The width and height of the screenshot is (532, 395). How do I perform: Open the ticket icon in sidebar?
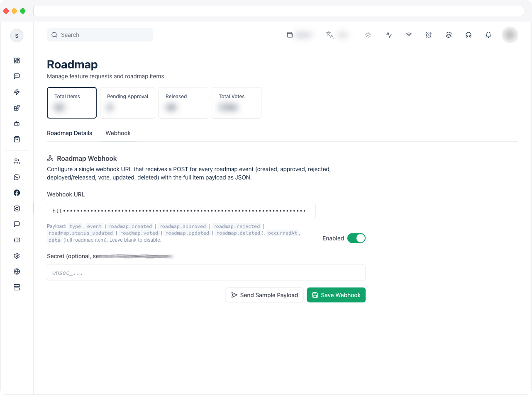[x=17, y=240]
